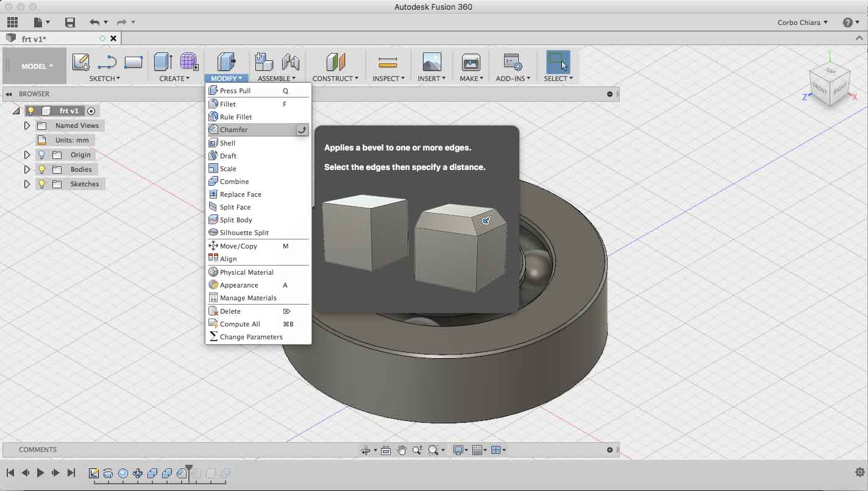This screenshot has height=491, width=868.
Task: Open the Help question mark menu
Action: 851,23
